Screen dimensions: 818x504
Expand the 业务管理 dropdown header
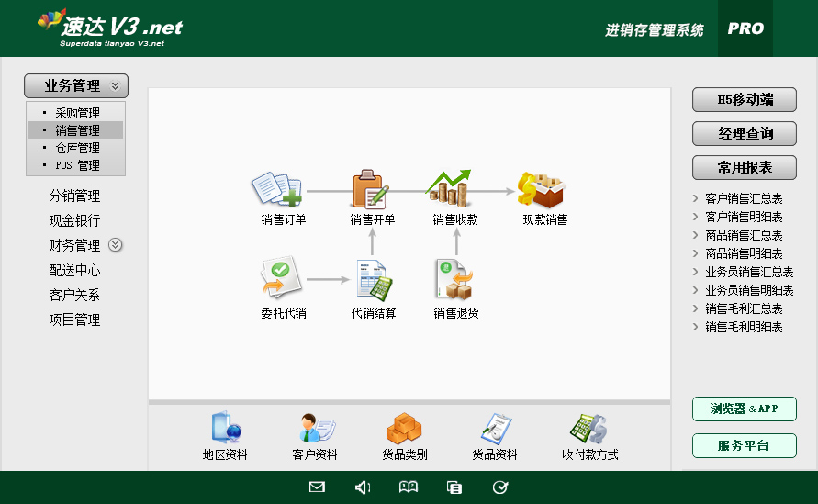tap(76, 86)
